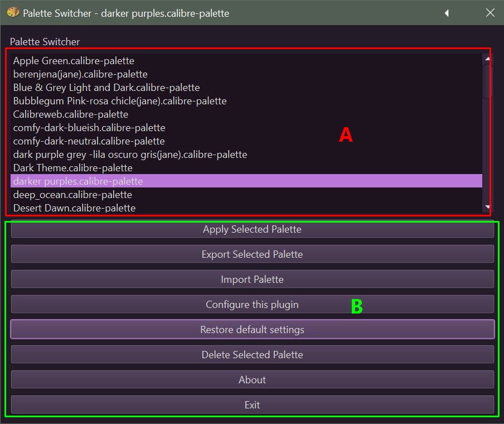This screenshot has height=424, width=504.
Task: Open Configure this plugin
Action: click(253, 304)
